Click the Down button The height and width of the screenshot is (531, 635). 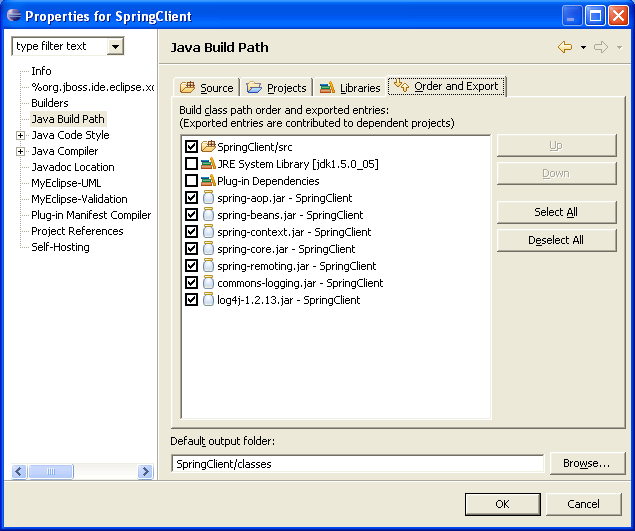[556, 173]
